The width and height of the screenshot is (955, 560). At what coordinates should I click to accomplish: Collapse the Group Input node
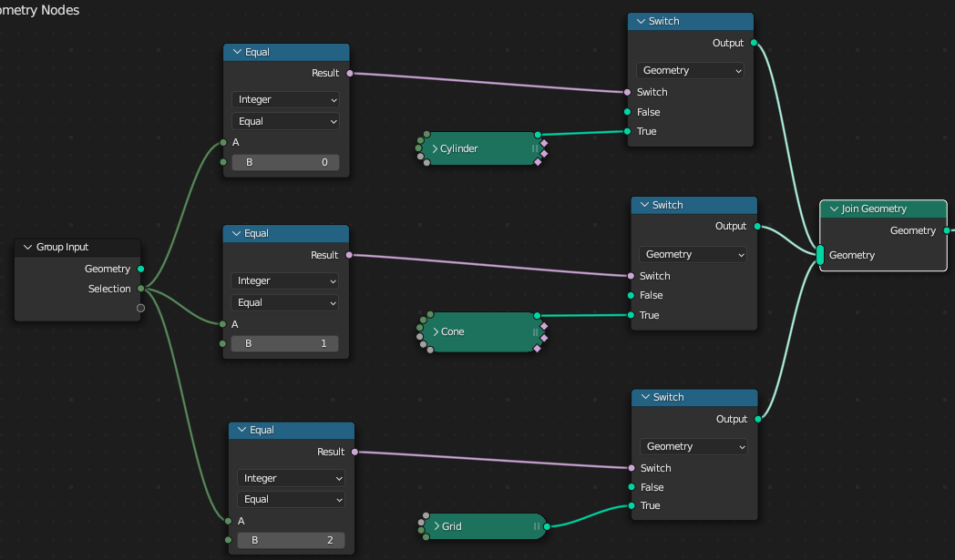point(27,247)
